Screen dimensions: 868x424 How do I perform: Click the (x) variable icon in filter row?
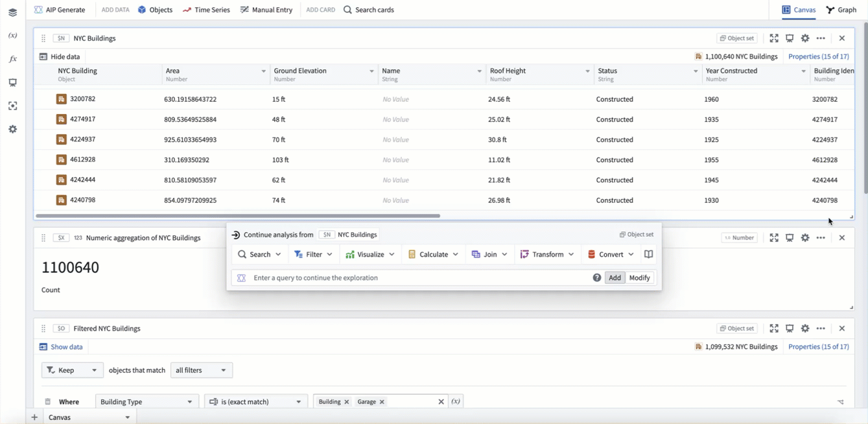[x=456, y=402]
